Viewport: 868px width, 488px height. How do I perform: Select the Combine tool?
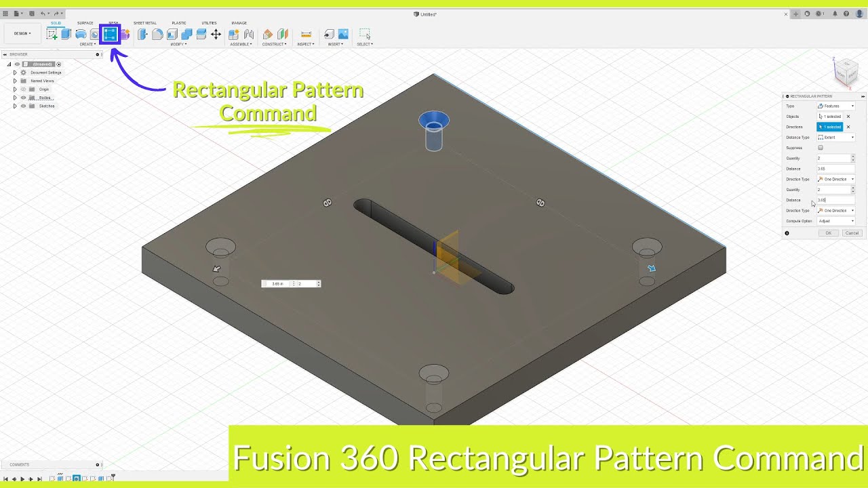click(x=186, y=34)
